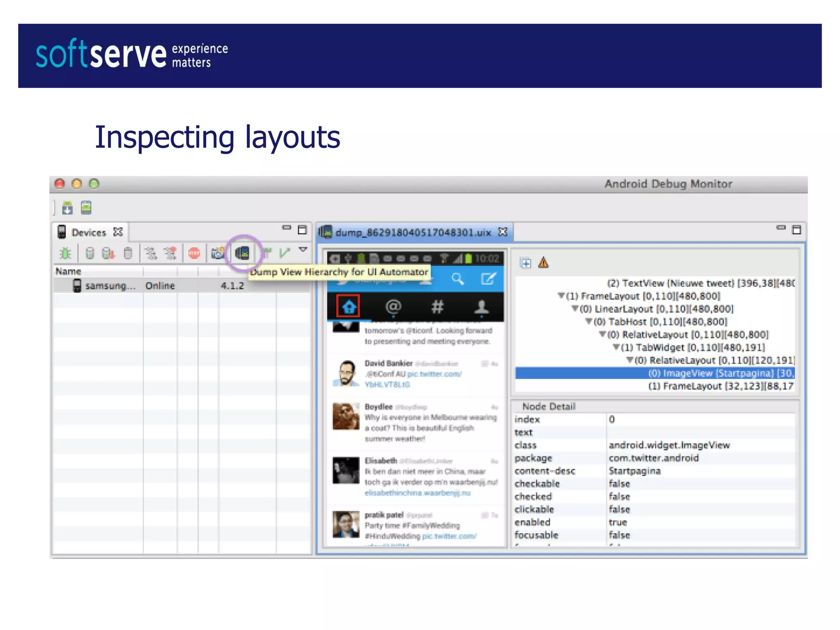Viewport: 840px width, 630px height.
Task: Click the search magnifier in Twitter screenshot
Action: 457,279
